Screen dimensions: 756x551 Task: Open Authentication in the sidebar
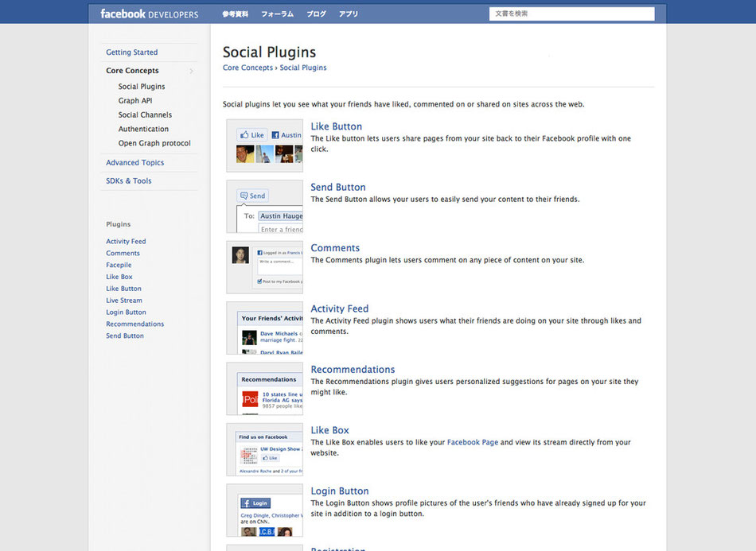143,129
